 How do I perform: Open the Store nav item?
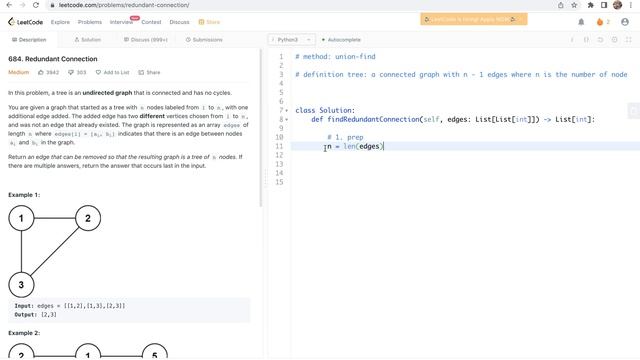point(209,22)
